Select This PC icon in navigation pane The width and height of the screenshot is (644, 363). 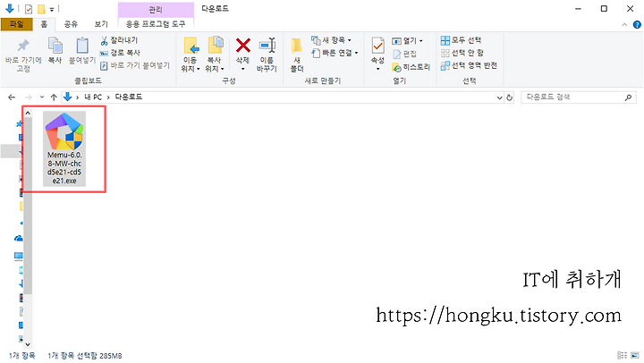(x=19, y=257)
